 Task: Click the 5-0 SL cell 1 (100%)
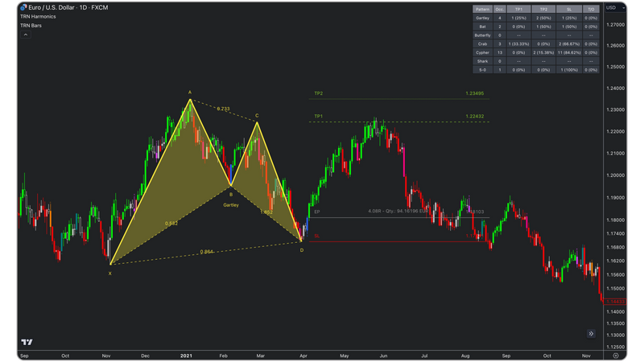point(569,70)
